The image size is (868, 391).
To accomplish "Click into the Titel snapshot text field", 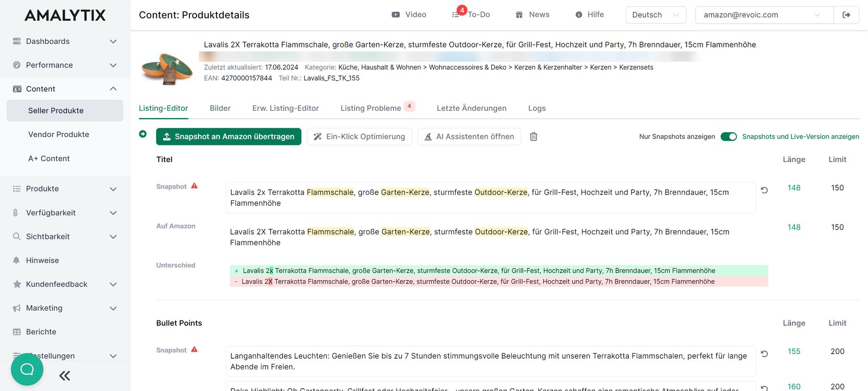I will (491, 198).
